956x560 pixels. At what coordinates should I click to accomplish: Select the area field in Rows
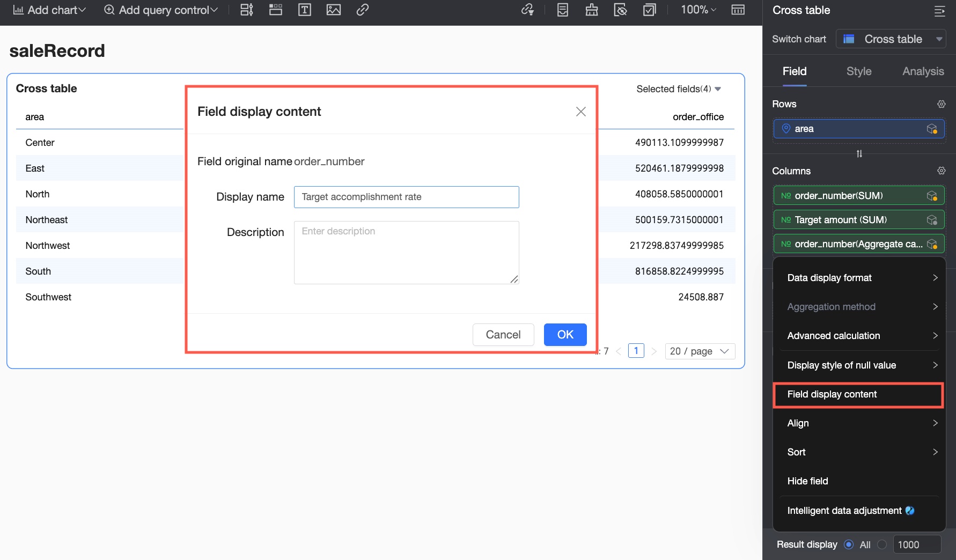tap(859, 129)
